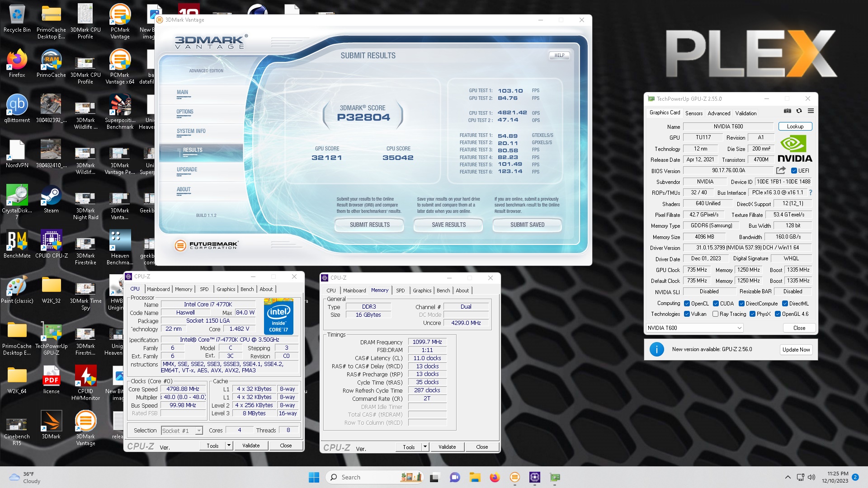Image resolution: width=868 pixels, height=488 pixels.
Task: Open Tools dropdown arrow in CPU tab window
Action: click(x=229, y=446)
